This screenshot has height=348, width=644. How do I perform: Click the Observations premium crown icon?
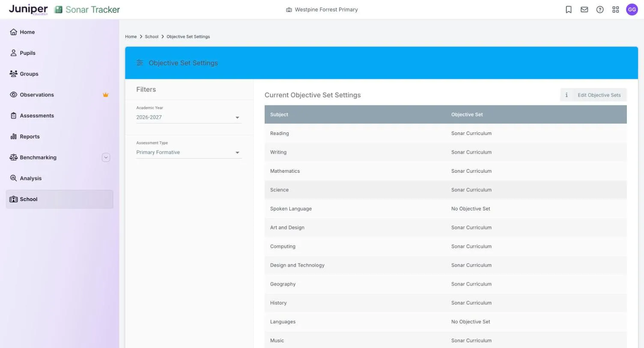coord(105,95)
